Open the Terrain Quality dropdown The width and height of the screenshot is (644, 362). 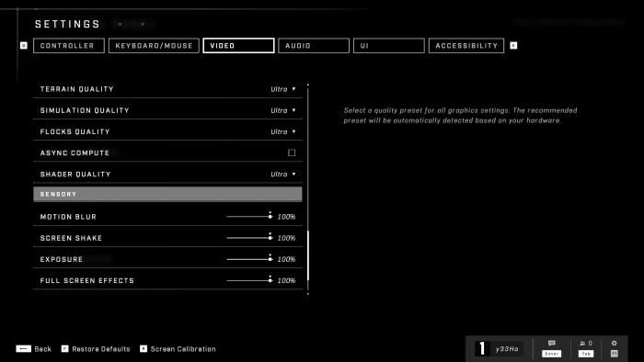[x=283, y=89]
